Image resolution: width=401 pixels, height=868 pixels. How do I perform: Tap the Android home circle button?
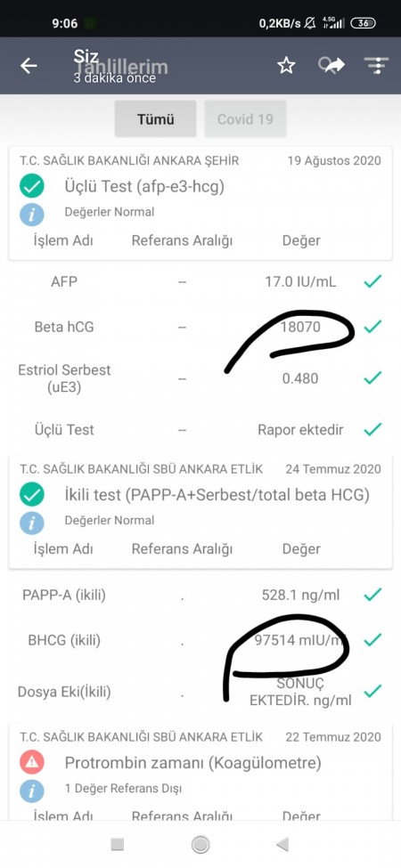tap(200, 844)
